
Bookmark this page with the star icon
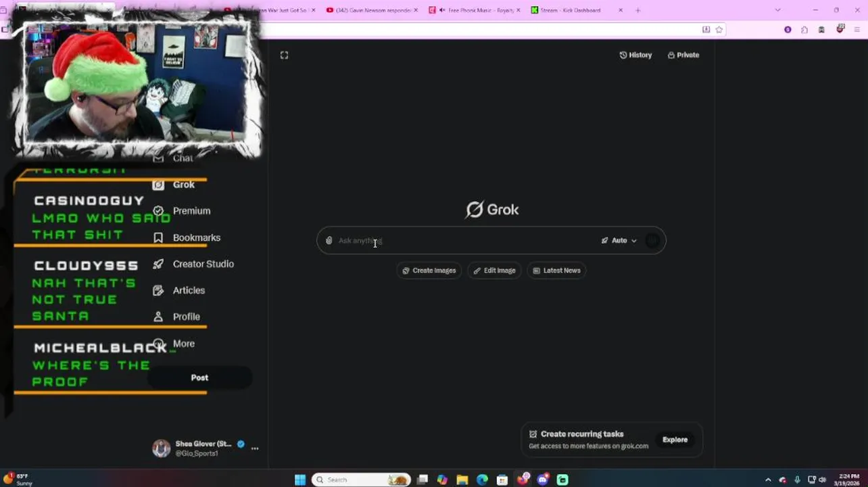[x=719, y=30]
